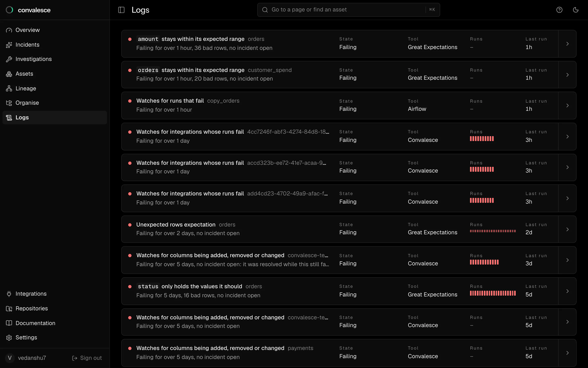Open copy_orders Airflow row chevron
This screenshot has height=368, width=588.
click(x=567, y=106)
